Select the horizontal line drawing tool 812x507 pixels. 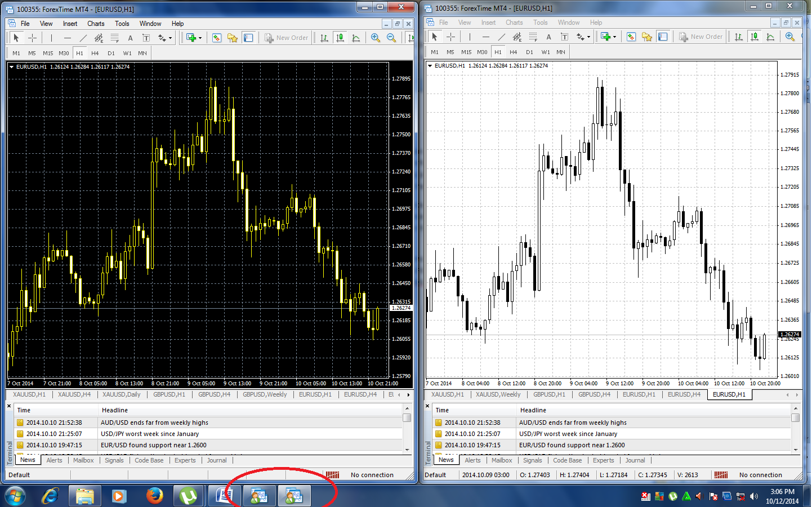(67, 38)
